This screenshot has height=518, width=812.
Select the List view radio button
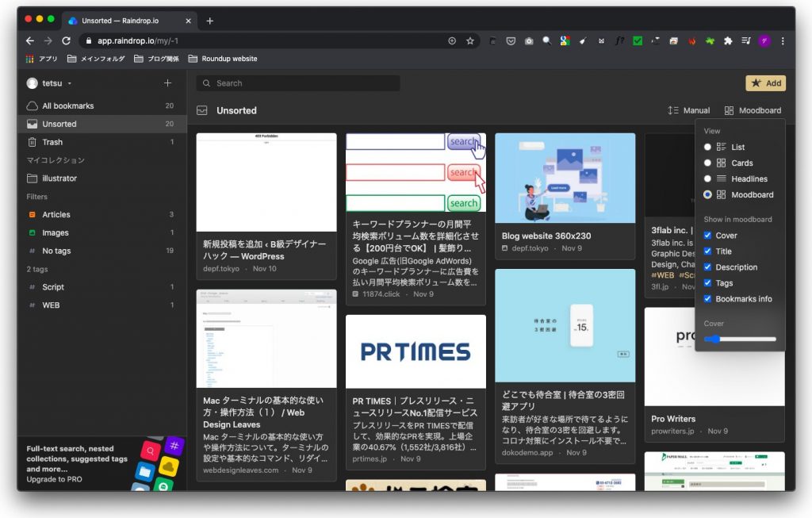click(707, 147)
